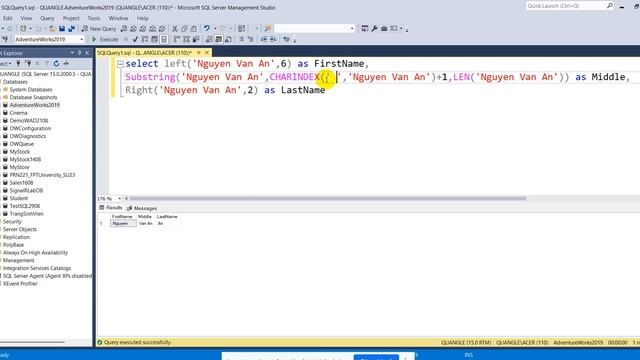Viewport: 640px width, 360px height.
Task: Select the Results to File icon
Action: pos(228,39)
